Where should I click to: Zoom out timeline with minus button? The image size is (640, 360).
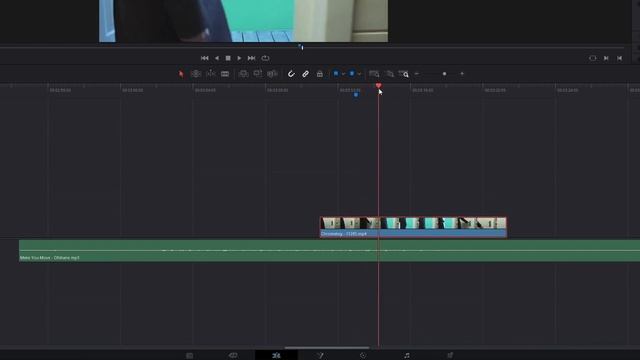pyautogui.click(x=417, y=74)
